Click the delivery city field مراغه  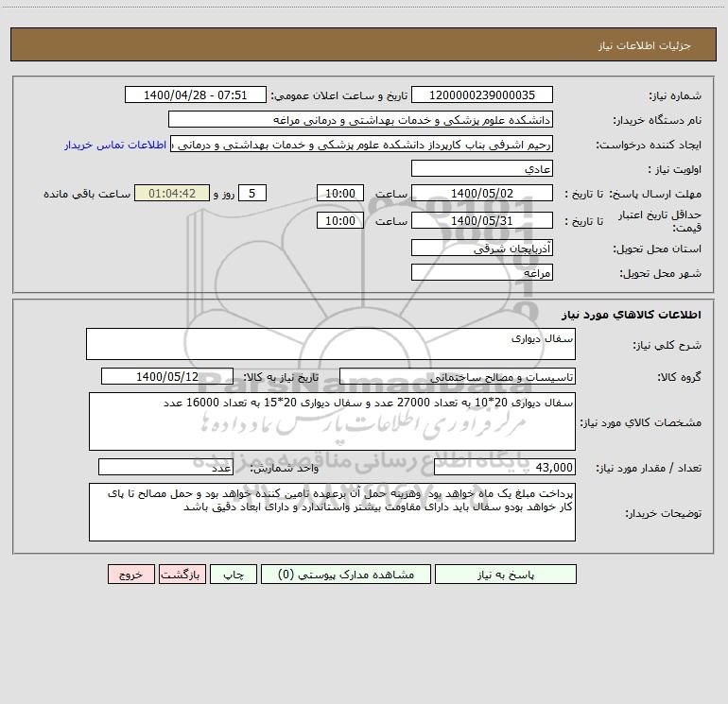pos(482,272)
